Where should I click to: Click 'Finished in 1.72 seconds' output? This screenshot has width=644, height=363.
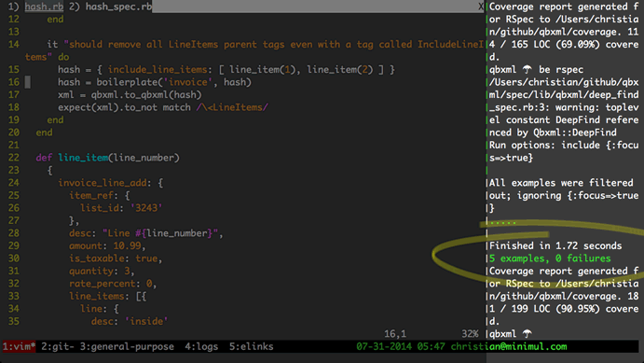(x=555, y=245)
